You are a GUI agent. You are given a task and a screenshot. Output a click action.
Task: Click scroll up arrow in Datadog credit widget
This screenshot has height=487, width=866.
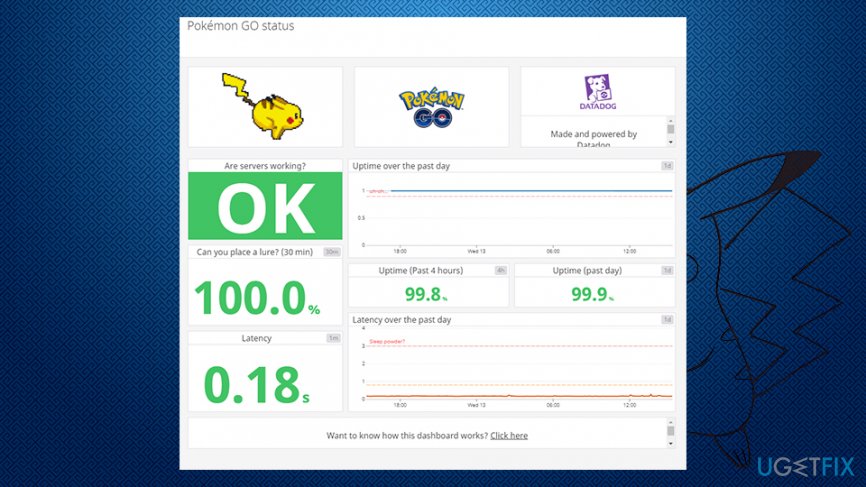[x=670, y=120]
